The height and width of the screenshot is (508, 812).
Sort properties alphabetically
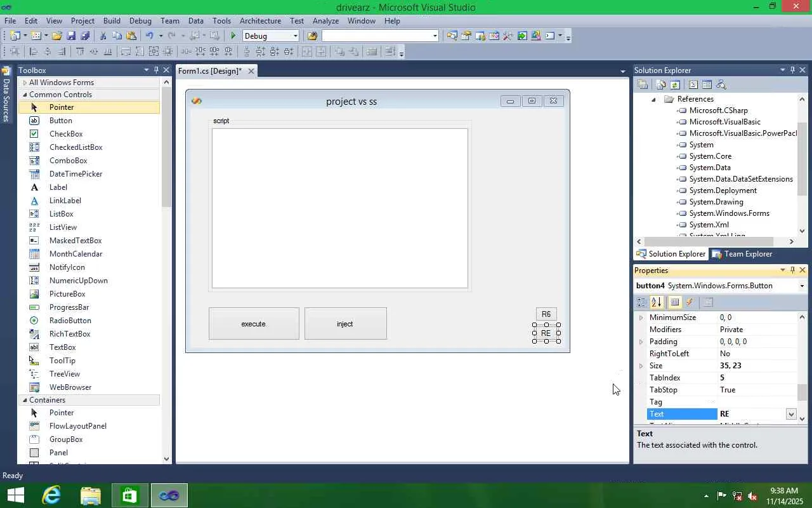pyautogui.click(x=657, y=302)
